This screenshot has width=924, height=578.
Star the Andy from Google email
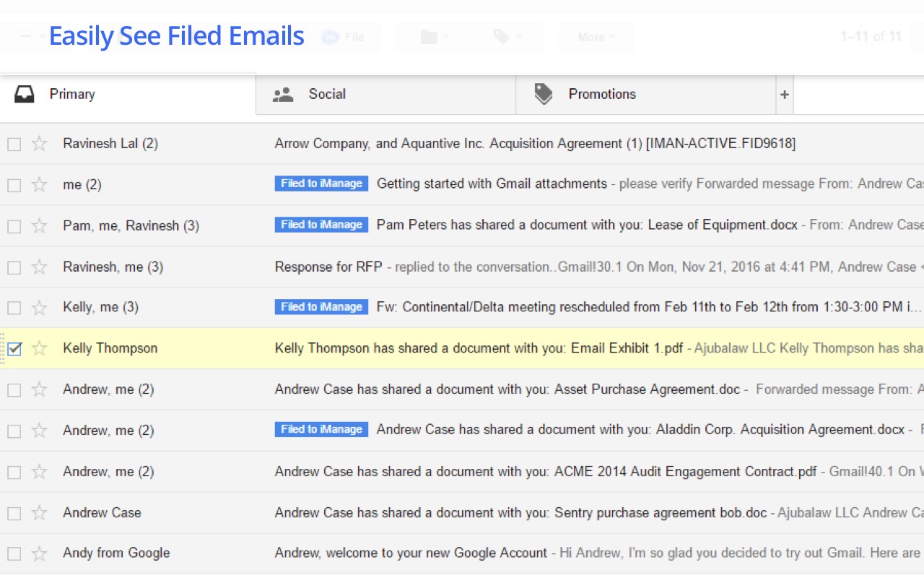[39, 553]
